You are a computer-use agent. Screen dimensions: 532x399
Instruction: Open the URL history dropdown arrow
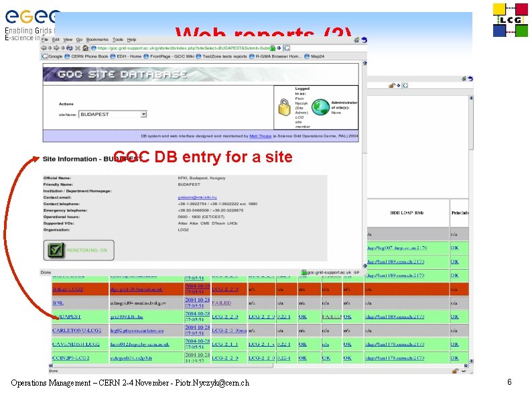(279, 48)
